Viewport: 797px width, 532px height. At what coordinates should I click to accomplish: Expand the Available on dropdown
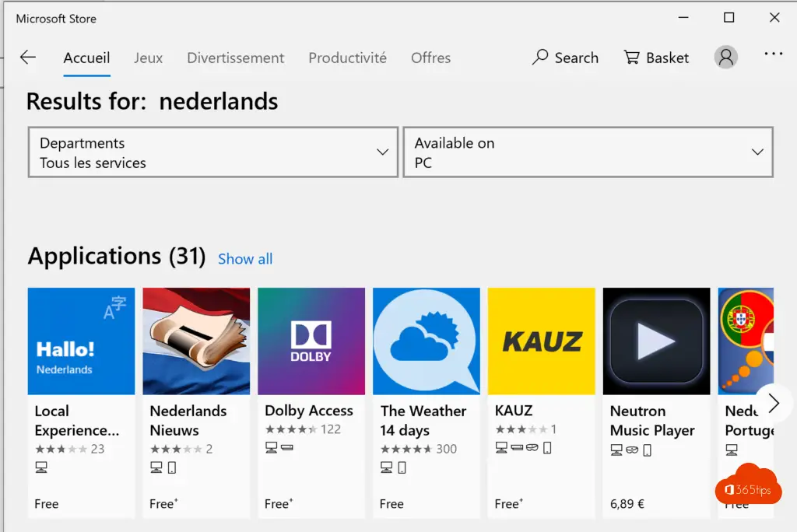click(588, 152)
